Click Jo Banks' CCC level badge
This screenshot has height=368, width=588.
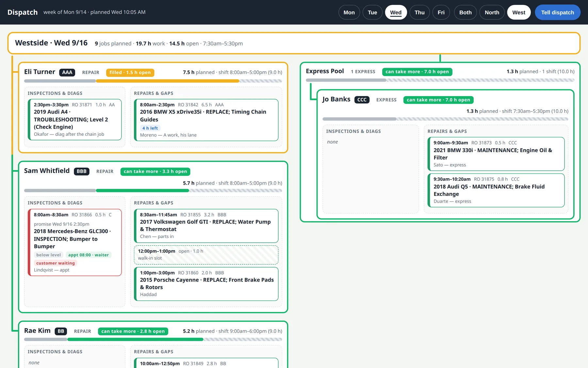(x=362, y=100)
